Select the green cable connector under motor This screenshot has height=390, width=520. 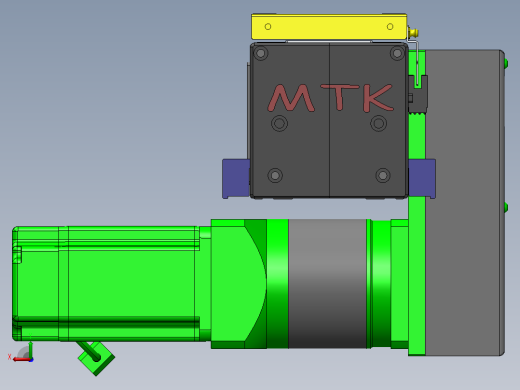click(95, 358)
